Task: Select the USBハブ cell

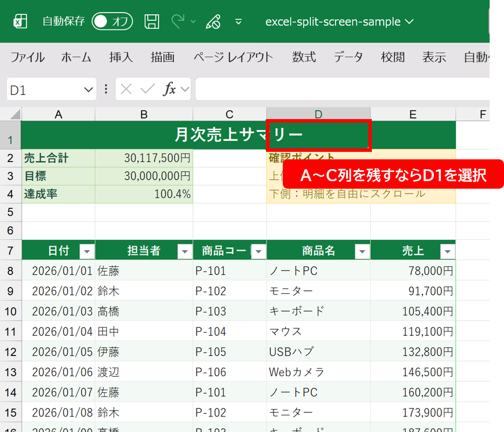Action: coord(318,352)
